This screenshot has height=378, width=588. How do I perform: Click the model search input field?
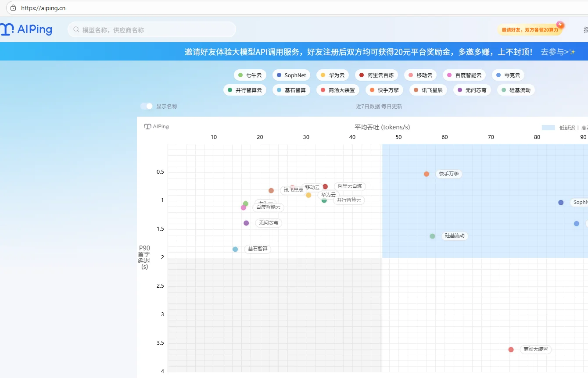pyautogui.click(x=151, y=29)
